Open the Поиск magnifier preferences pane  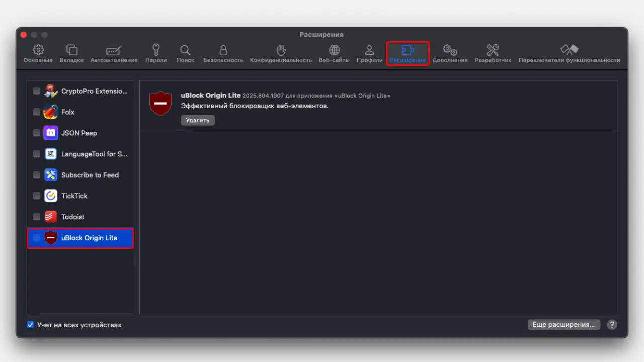[x=185, y=54]
